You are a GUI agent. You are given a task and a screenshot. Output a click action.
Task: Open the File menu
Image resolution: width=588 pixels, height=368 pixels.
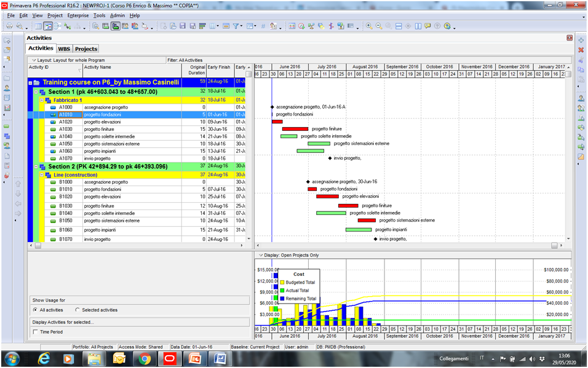(11, 15)
